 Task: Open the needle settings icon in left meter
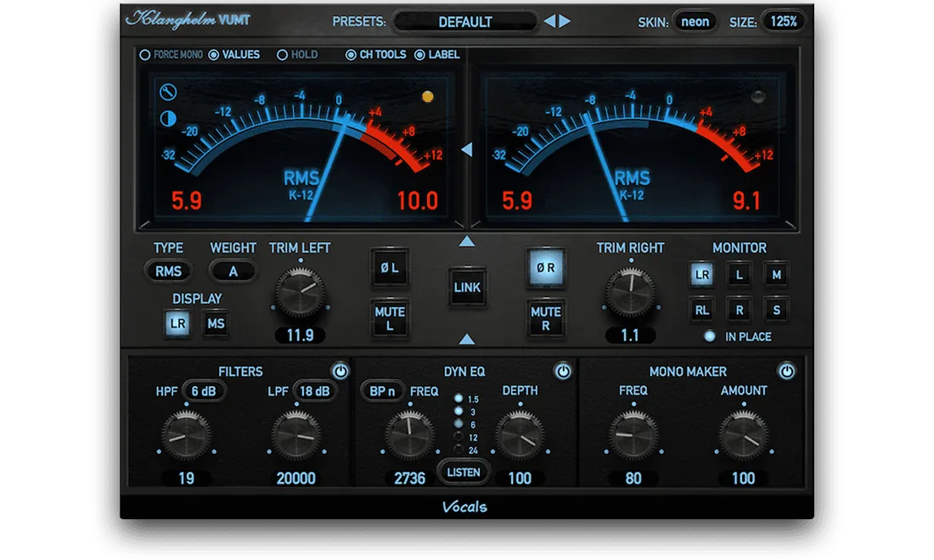click(168, 92)
